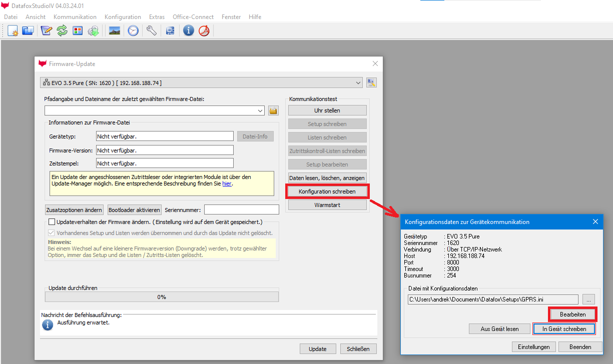The image size is (613, 364).
Task: Click the green refresh arrows toolbar icon
Action: pyautogui.click(x=62, y=31)
